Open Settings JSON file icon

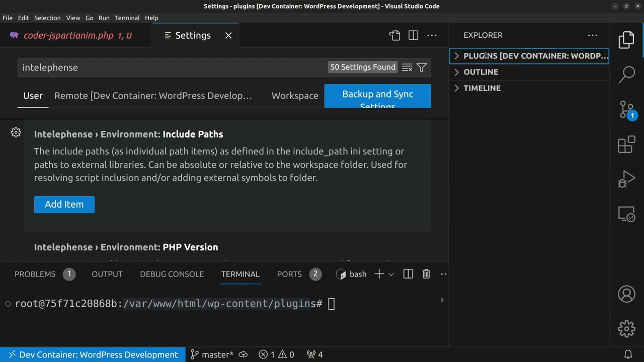click(x=394, y=35)
